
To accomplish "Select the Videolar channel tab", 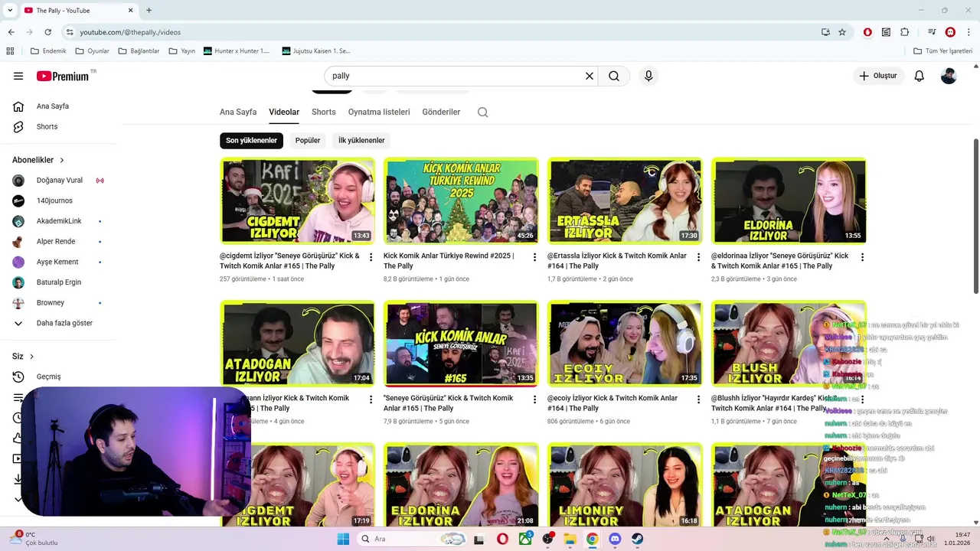I will (284, 112).
